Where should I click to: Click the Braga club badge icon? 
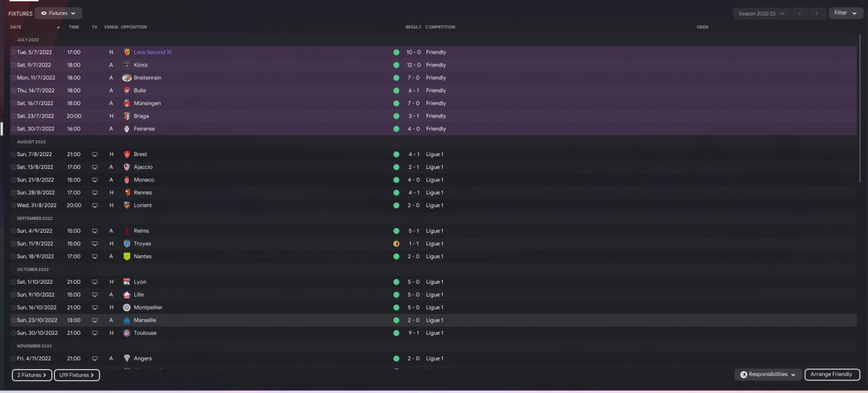point(127,116)
